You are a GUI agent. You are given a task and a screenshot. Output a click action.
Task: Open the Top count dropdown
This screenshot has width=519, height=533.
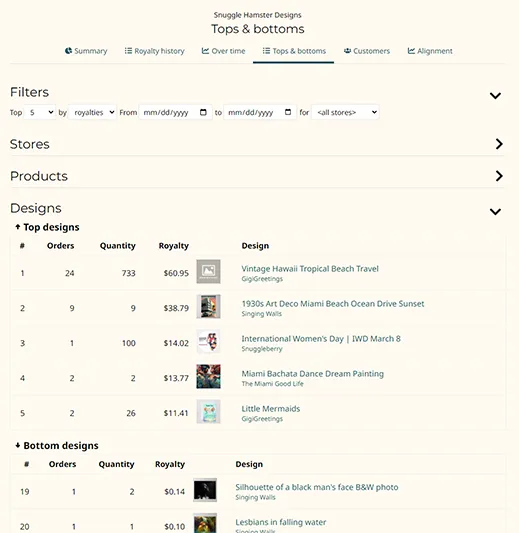coord(40,112)
